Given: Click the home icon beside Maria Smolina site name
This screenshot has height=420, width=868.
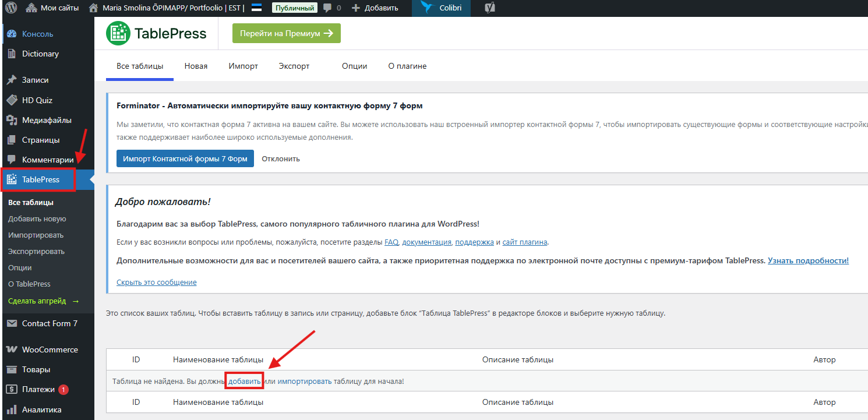Looking at the screenshot, I should click(93, 8).
